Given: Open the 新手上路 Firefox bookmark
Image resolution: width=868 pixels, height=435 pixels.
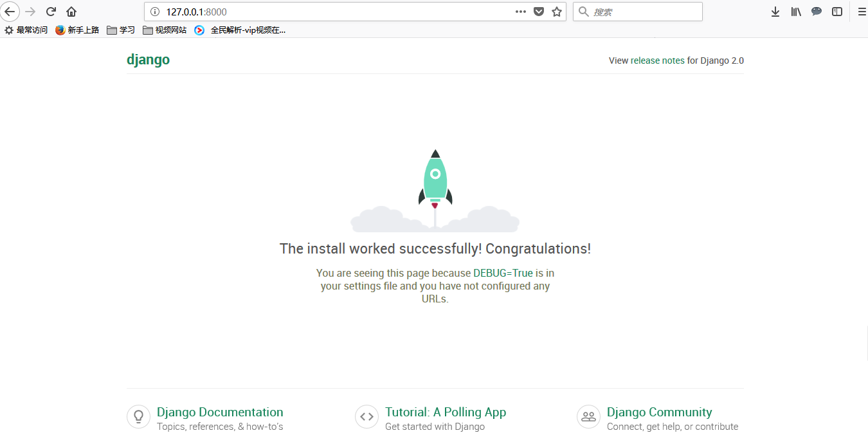Looking at the screenshot, I should tap(77, 30).
